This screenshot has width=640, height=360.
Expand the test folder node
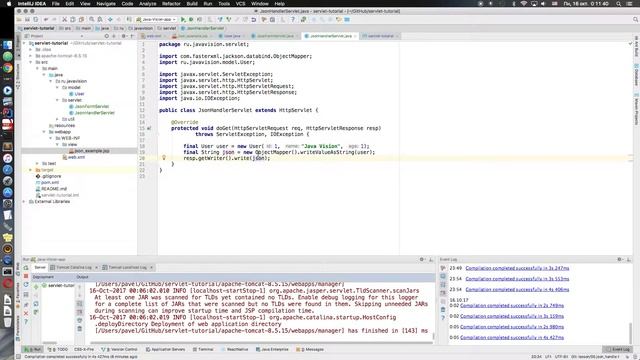pyautogui.click(x=38, y=163)
